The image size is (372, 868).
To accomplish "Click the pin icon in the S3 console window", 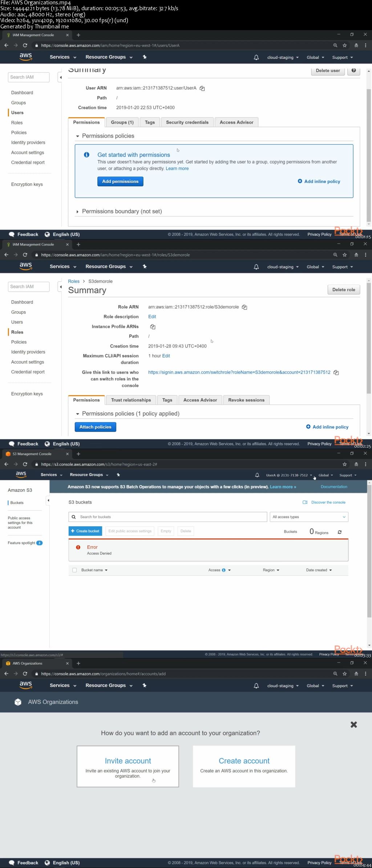I will (118, 475).
